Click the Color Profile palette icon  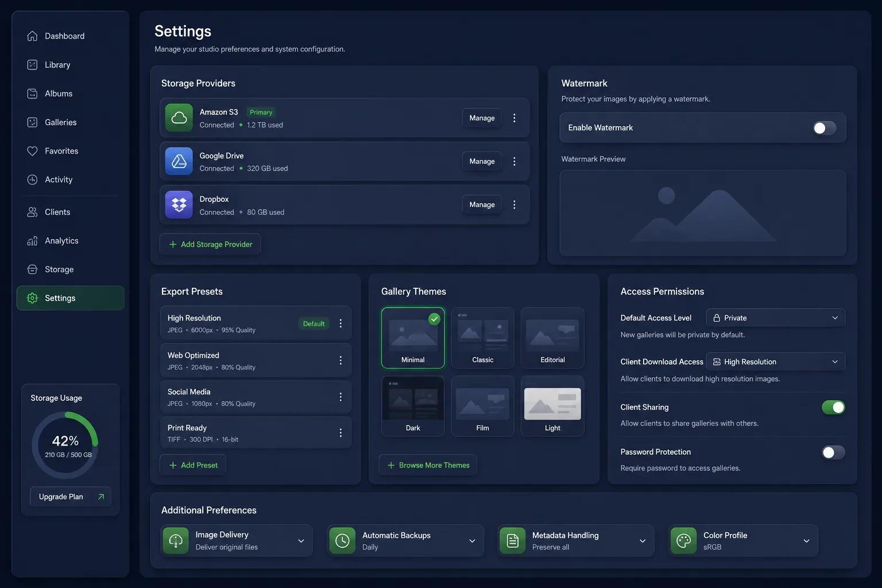coord(683,540)
